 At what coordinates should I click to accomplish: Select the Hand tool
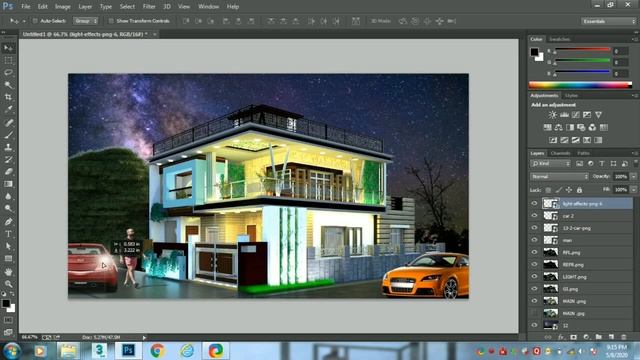point(8,271)
